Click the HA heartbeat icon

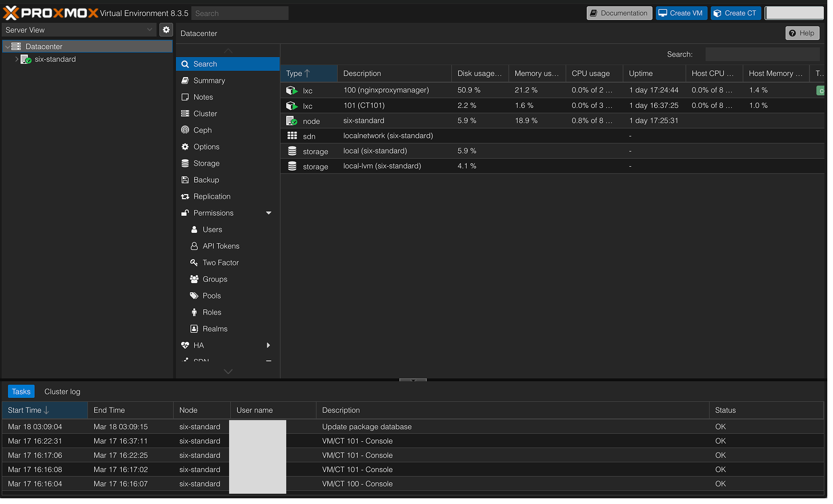pos(185,345)
